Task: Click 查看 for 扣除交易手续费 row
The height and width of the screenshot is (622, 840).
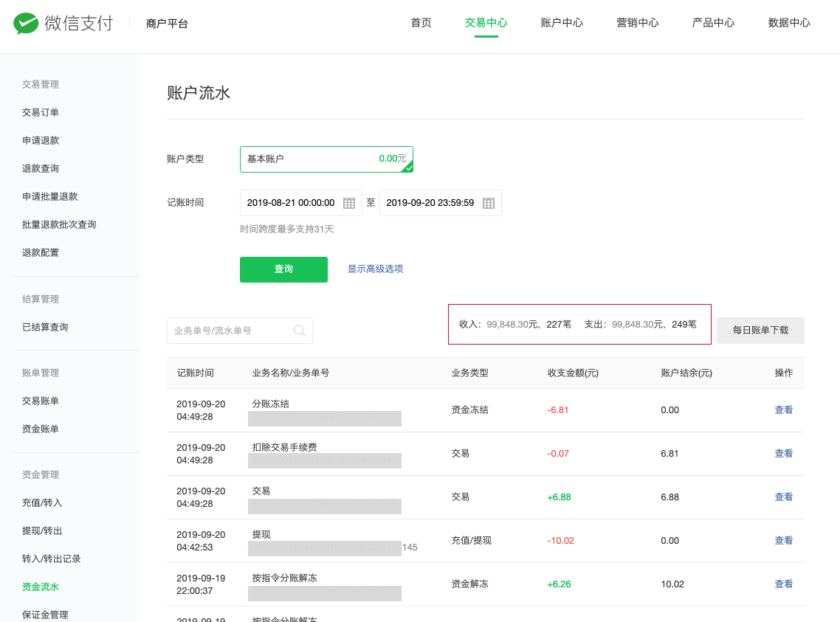Action: (783, 453)
